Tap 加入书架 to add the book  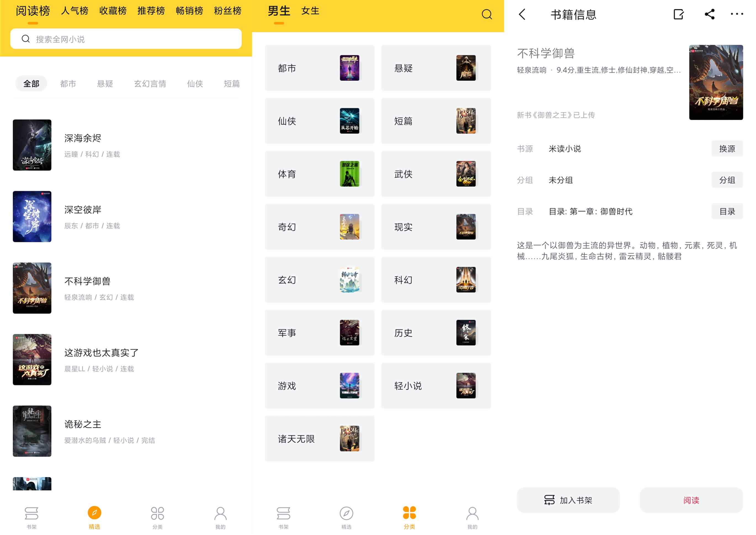click(x=568, y=500)
